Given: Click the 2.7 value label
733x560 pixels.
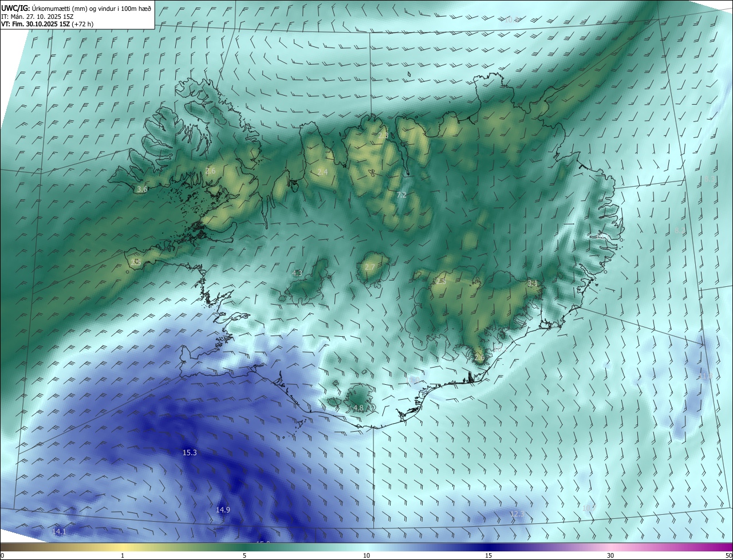Looking at the screenshot, I should click(369, 267).
